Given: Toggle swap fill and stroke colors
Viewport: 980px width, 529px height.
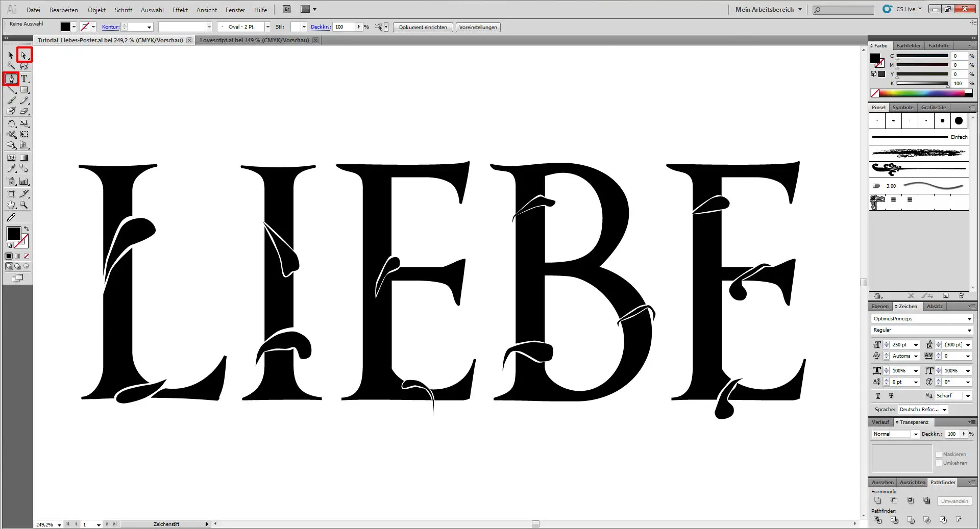Looking at the screenshot, I should tap(27, 228).
